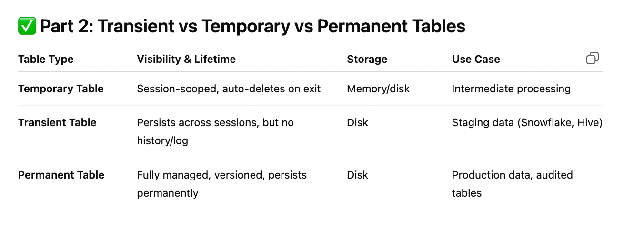The image size is (644, 240).
Task: Click the copy table icon
Action: 592,59
